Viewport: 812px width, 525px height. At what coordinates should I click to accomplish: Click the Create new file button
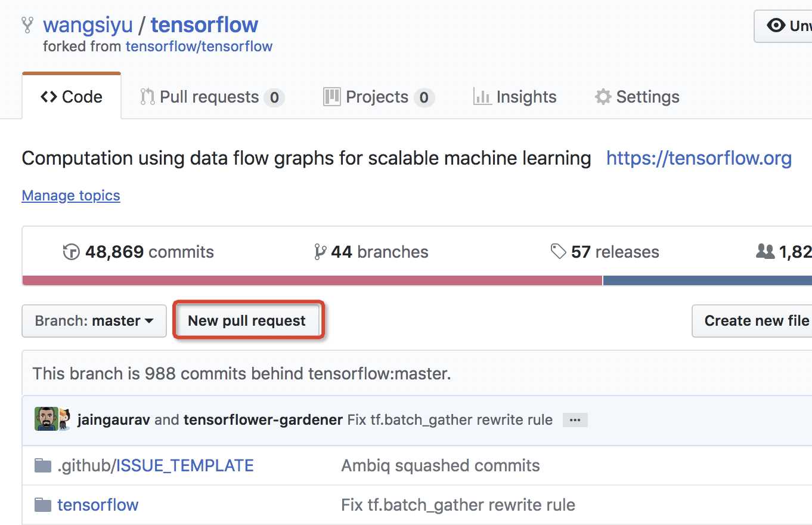(752, 321)
